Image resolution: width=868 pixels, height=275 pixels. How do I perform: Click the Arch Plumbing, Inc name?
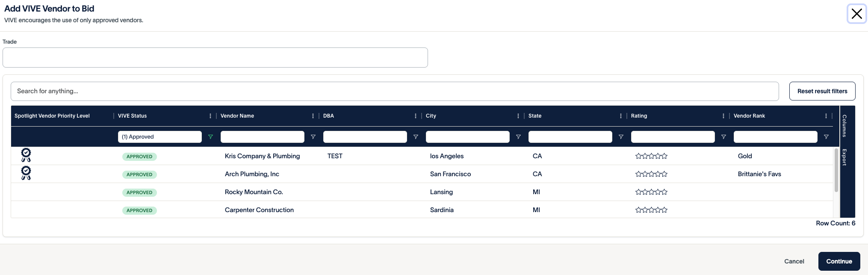click(x=252, y=174)
